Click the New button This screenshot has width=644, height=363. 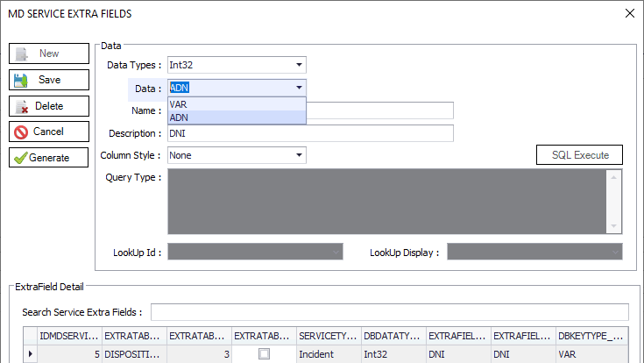pos(49,53)
